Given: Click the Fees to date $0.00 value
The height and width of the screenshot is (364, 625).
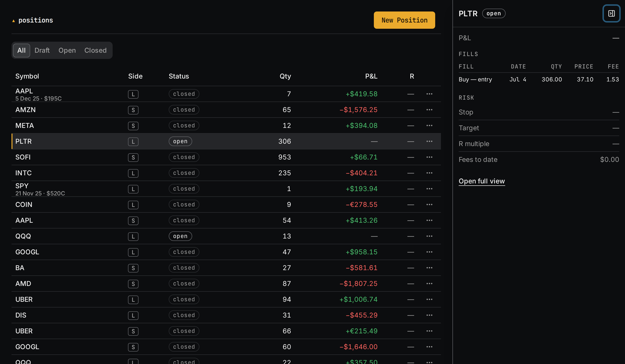Looking at the screenshot, I should 609,159.
